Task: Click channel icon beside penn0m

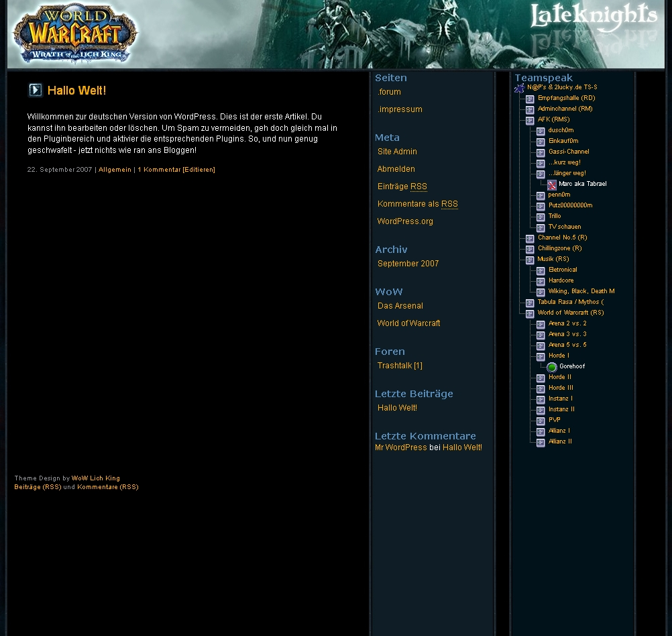Action: 541,195
